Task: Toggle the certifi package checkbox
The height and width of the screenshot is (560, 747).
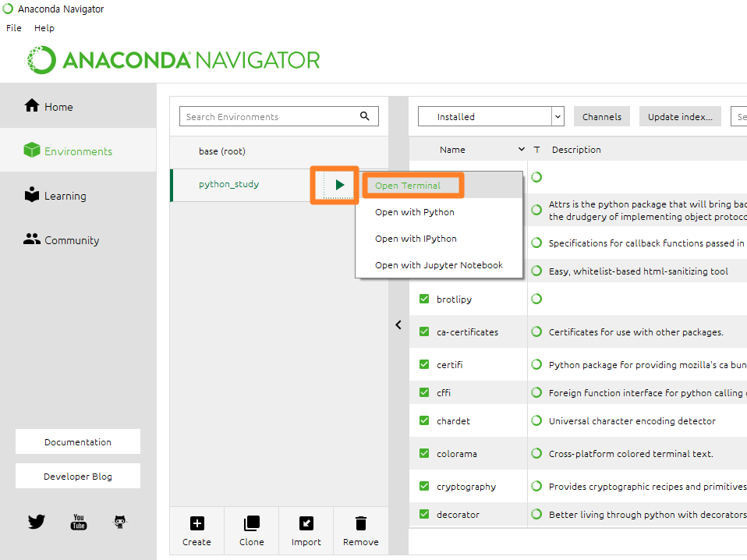Action: tap(424, 364)
